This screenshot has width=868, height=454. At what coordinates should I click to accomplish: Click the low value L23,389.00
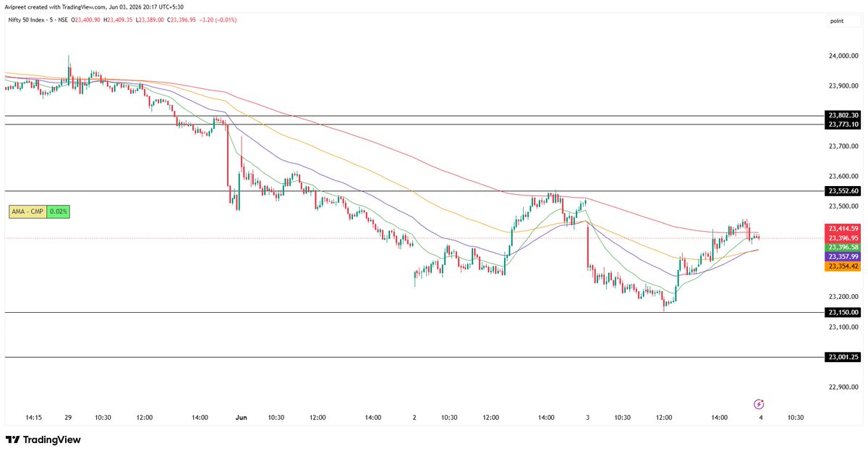pos(150,20)
